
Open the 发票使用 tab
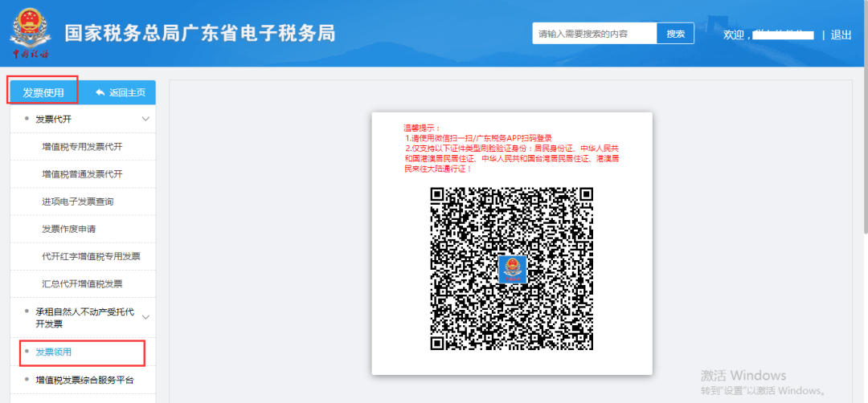(x=43, y=92)
